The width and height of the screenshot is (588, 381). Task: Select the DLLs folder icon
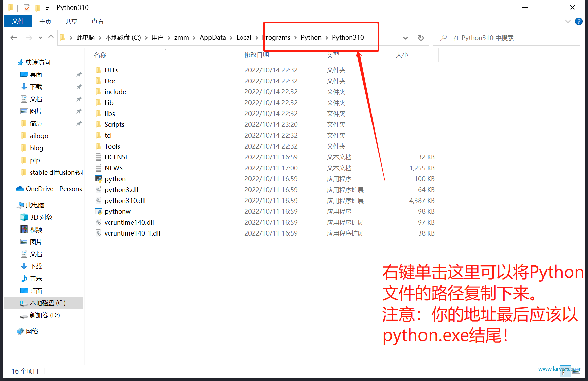[x=98, y=70]
